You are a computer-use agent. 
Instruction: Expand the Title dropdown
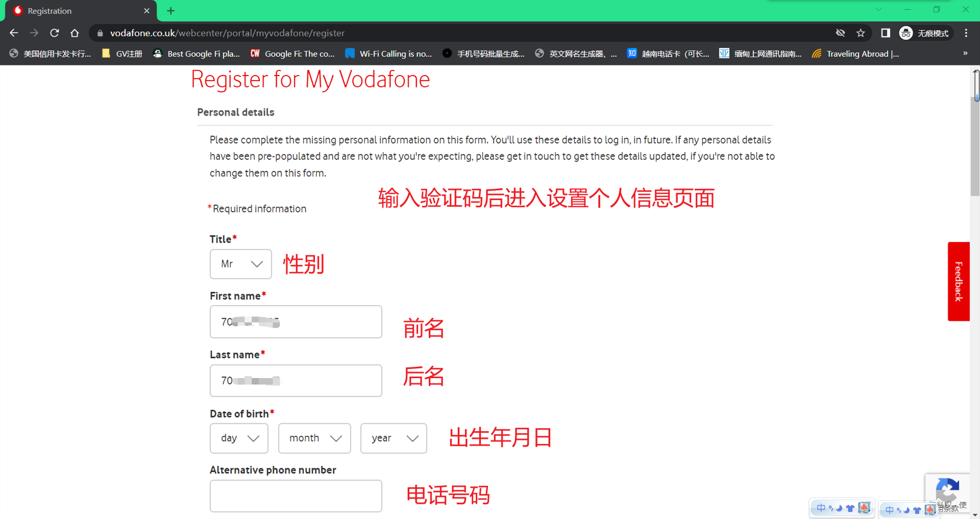pos(240,264)
